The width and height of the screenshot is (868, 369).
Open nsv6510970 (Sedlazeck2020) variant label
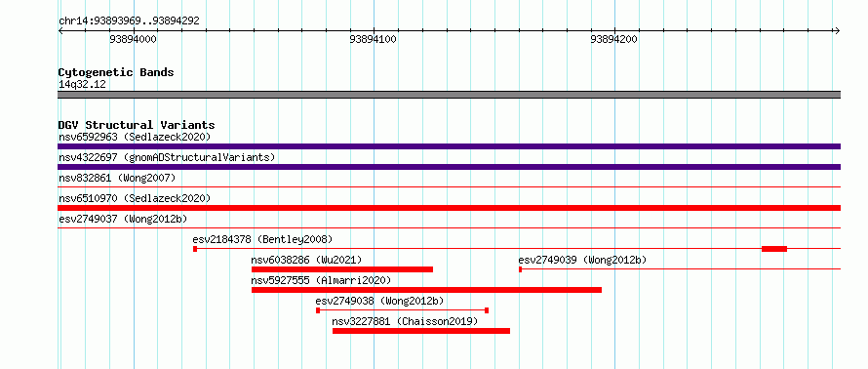135,198
